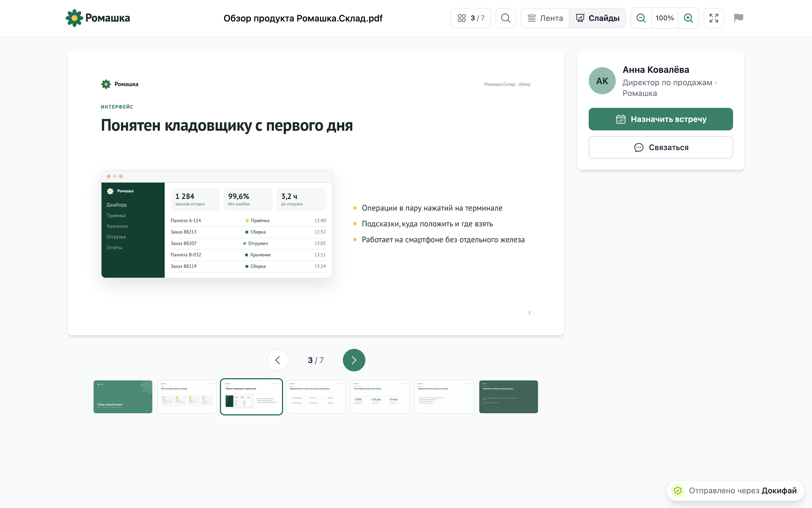Click Приёмка in the slide mockup sidebar
The height and width of the screenshot is (508, 812).
(116, 215)
